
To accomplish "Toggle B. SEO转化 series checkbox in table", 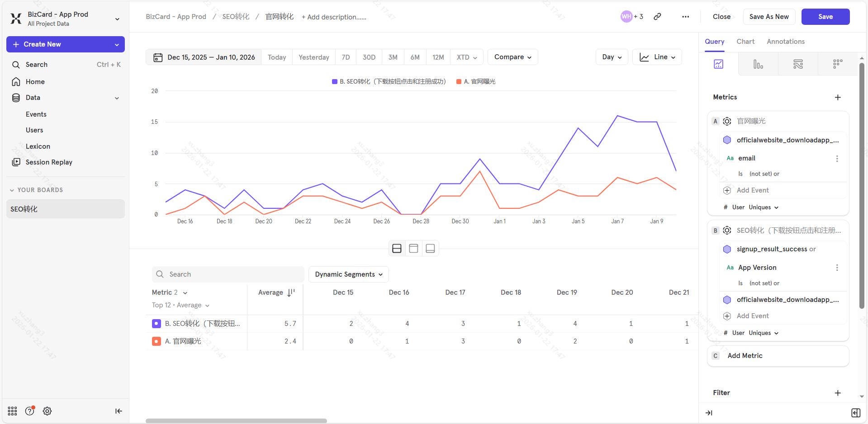I will (x=157, y=324).
